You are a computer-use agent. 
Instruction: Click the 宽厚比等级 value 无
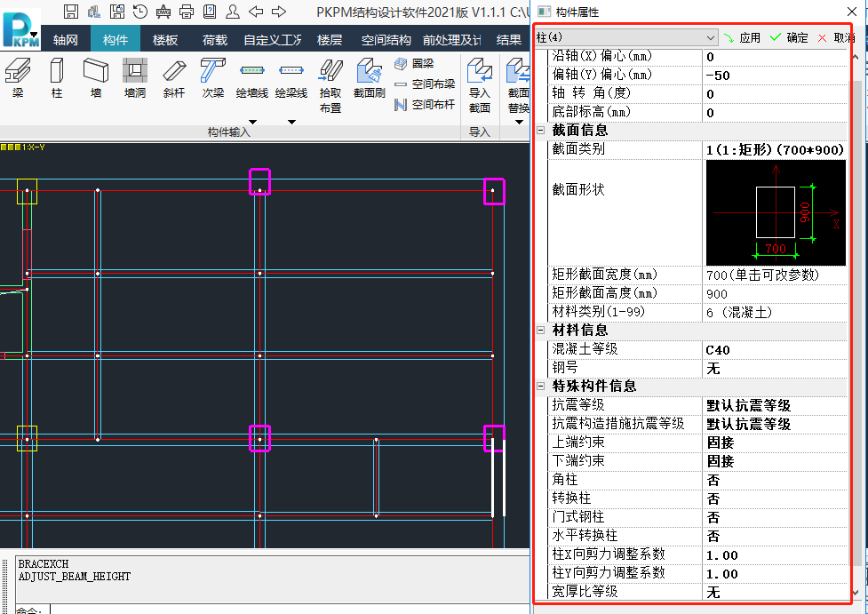776,593
